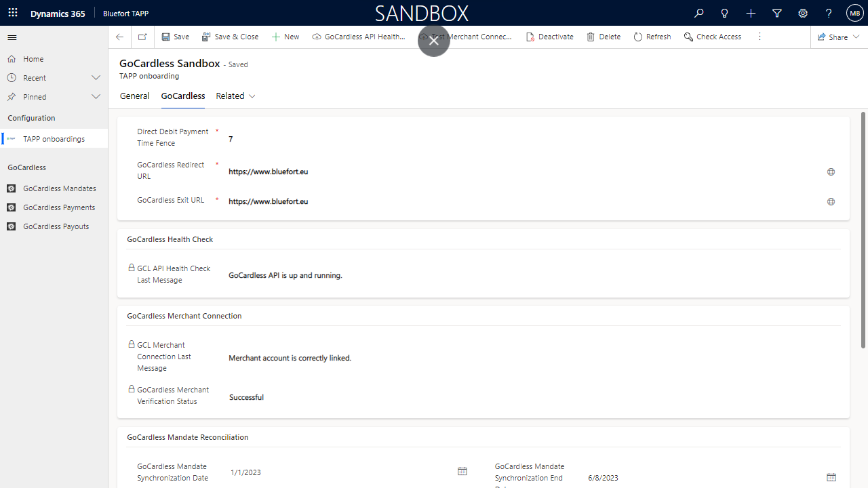868x488 pixels.
Task: Open the Settings gear icon
Action: point(803,14)
